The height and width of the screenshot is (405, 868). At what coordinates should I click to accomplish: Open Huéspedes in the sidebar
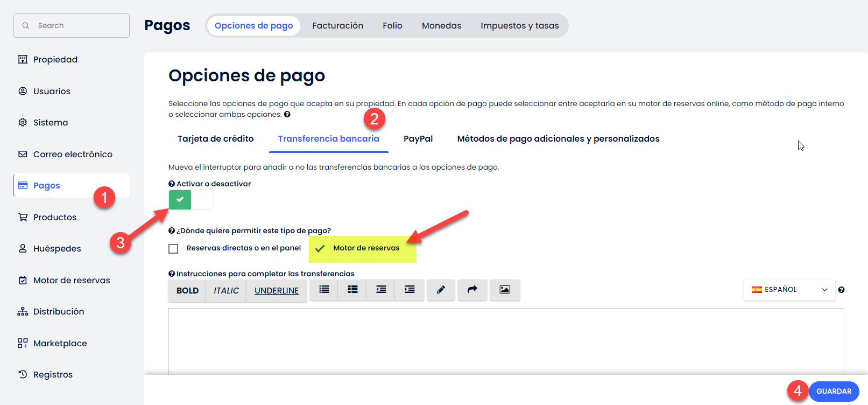[x=57, y=249]
